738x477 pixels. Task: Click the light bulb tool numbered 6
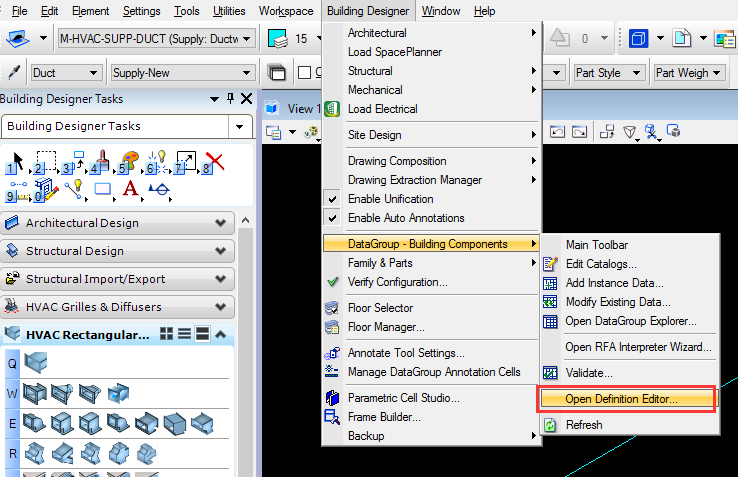point(157,162)
